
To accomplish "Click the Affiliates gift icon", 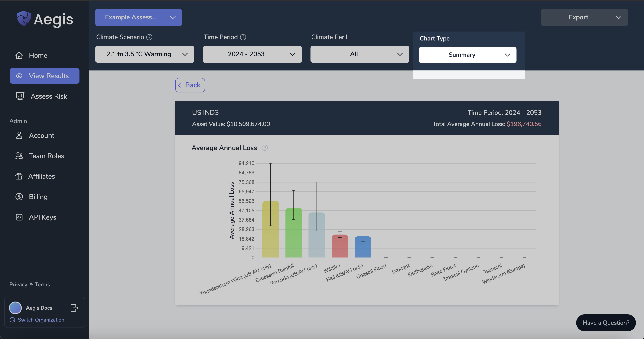I will 19,176.
